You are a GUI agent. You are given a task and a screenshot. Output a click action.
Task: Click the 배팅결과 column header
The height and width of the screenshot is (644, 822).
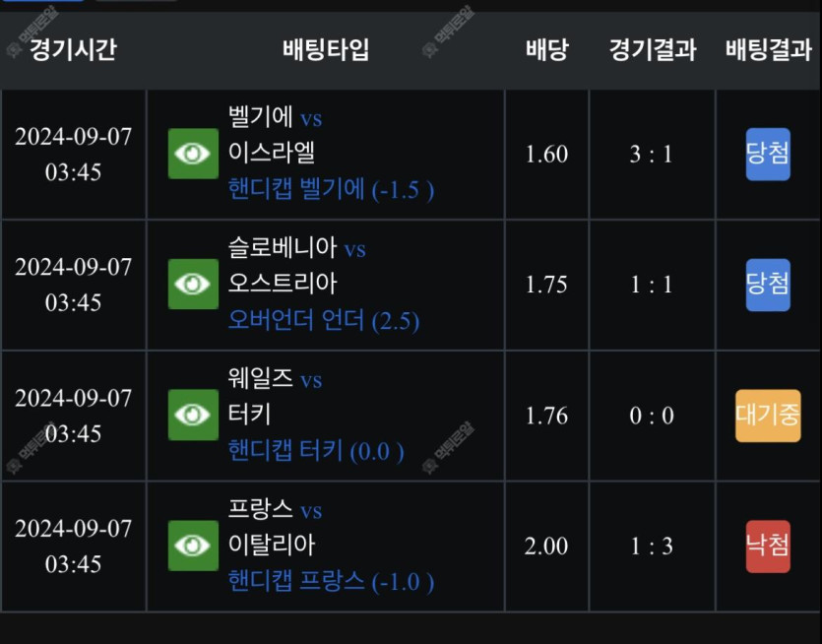point(768,50)
